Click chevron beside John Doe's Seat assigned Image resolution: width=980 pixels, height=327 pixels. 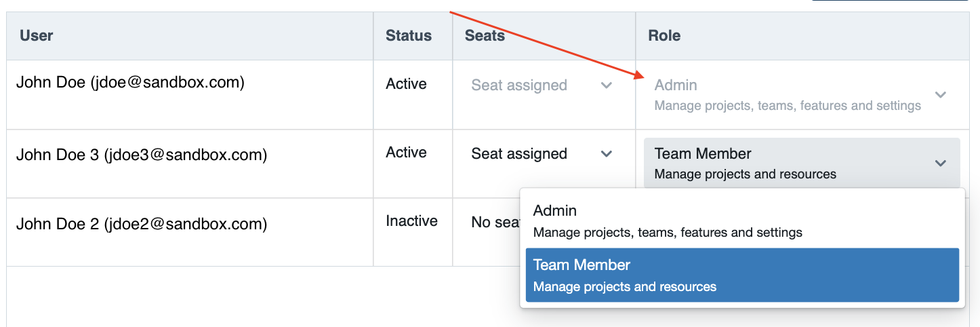(607, 85)
